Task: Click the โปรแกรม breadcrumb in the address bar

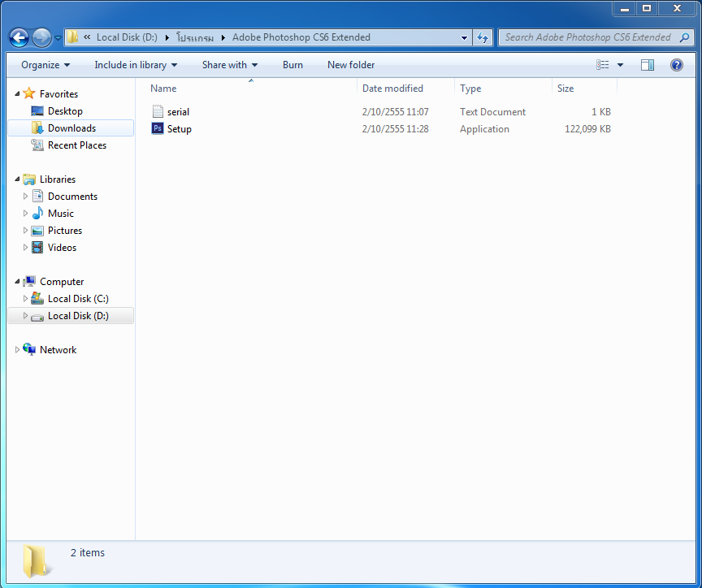Action: (195, 37)
